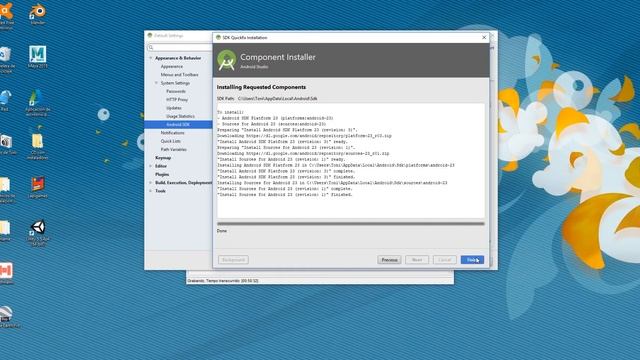Expand the Tools settings node
Image resolution: width=640 pixels, height=360 pixels.
[151, 191]
